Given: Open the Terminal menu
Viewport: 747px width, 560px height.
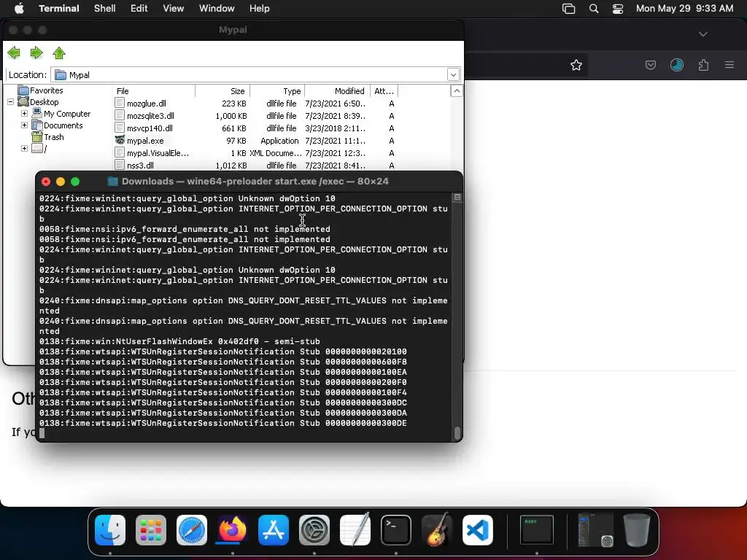Looking at the screenshot, I should (59, 8).
